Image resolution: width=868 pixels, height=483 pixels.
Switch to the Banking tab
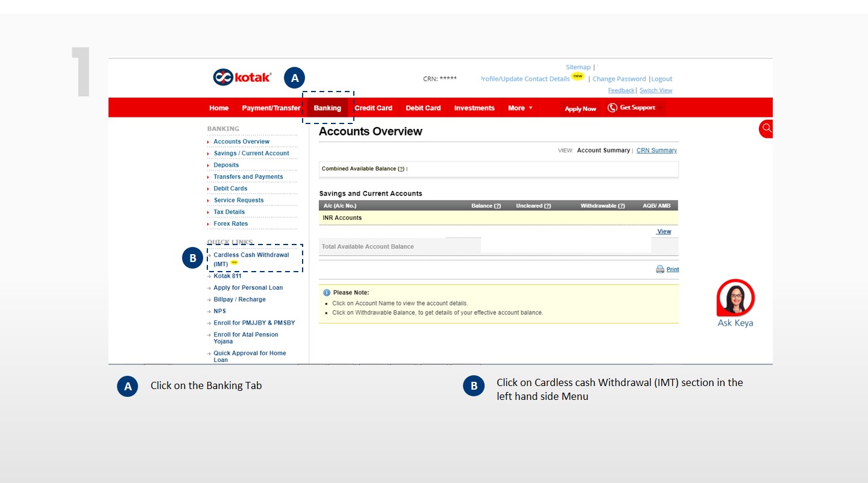point(327,108)
